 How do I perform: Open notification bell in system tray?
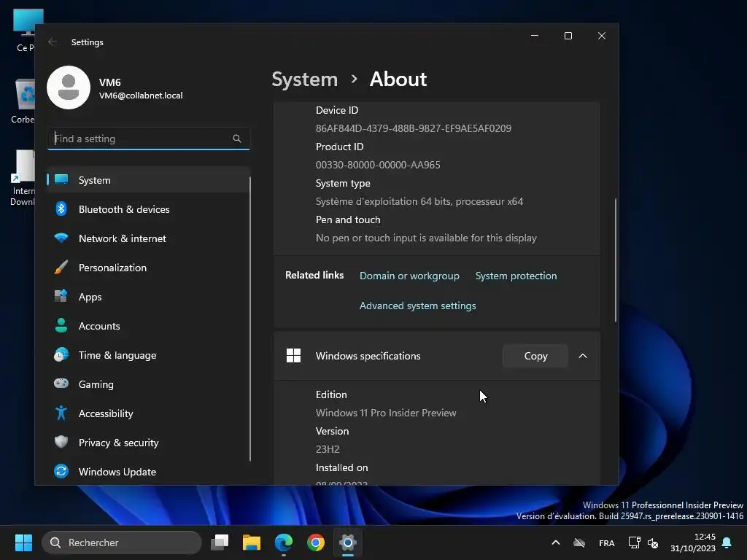tap(727, 542)
